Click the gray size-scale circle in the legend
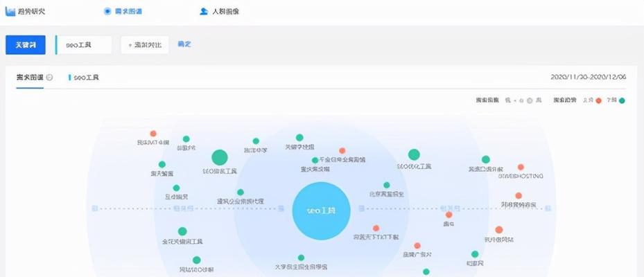Viewport: 644px width, 277px height. [x=530, y=100]
